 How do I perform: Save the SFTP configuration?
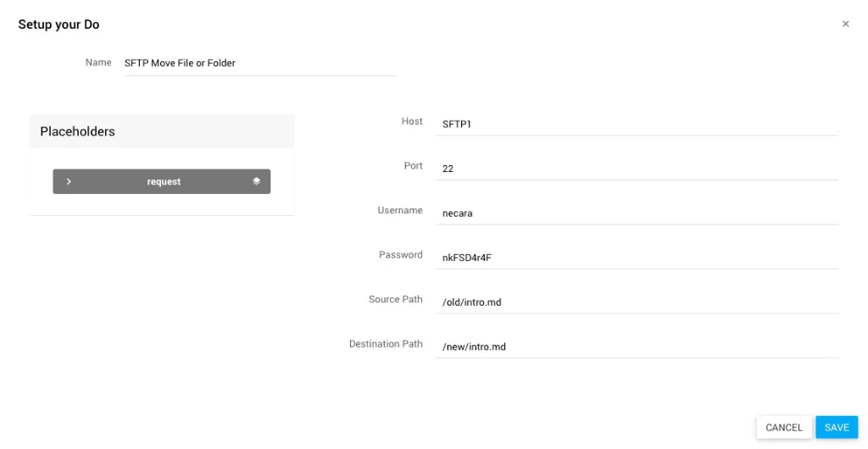point(836,428)
